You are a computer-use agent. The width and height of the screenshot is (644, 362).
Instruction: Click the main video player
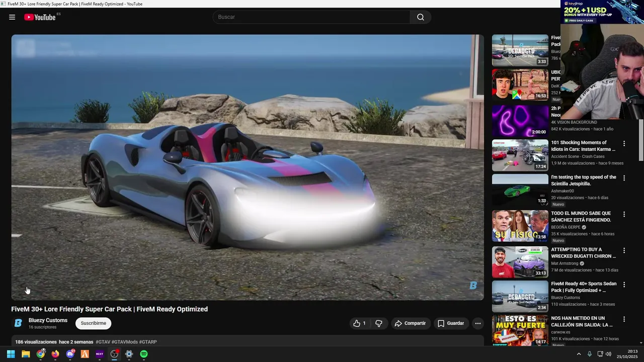[248, 167]
